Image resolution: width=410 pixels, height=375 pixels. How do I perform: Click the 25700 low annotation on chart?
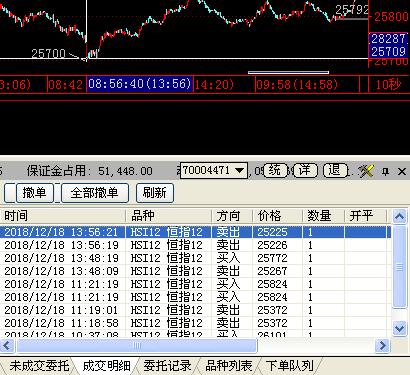pyautogui.click(x=49, y=53)
